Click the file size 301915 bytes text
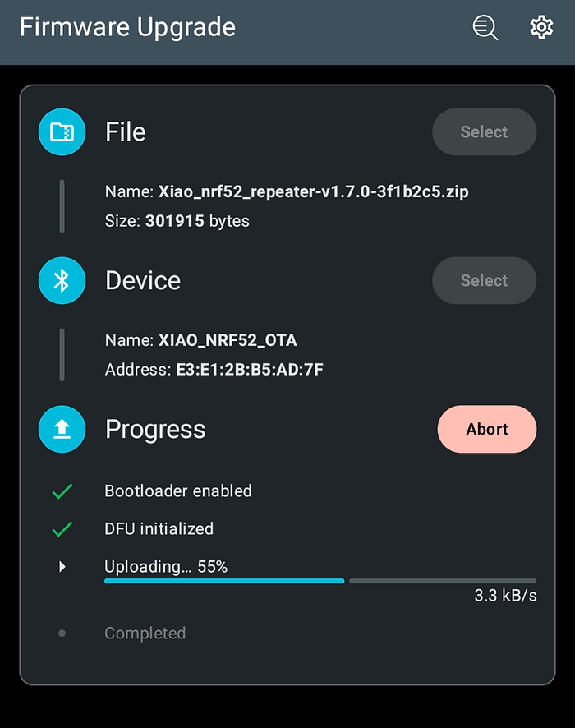This screenshot has height=728, width=575. coord(197,221)
